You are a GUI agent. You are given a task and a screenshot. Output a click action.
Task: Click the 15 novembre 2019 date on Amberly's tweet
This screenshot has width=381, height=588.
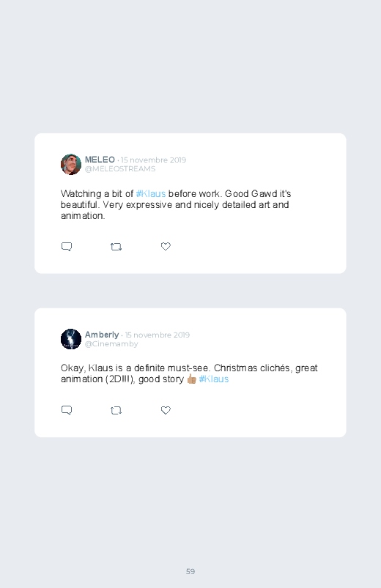coord(158,335)
